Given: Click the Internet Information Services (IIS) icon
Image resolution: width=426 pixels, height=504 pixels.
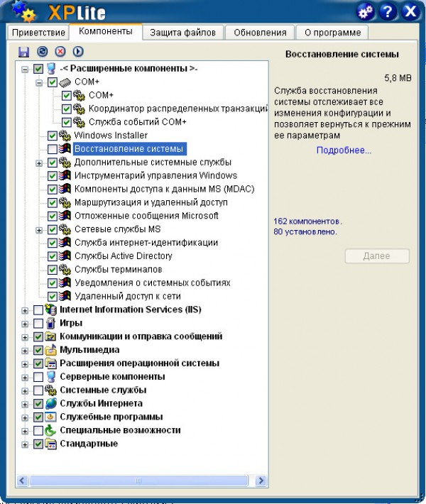Looking at the screenshot, I should coord(51,309).
